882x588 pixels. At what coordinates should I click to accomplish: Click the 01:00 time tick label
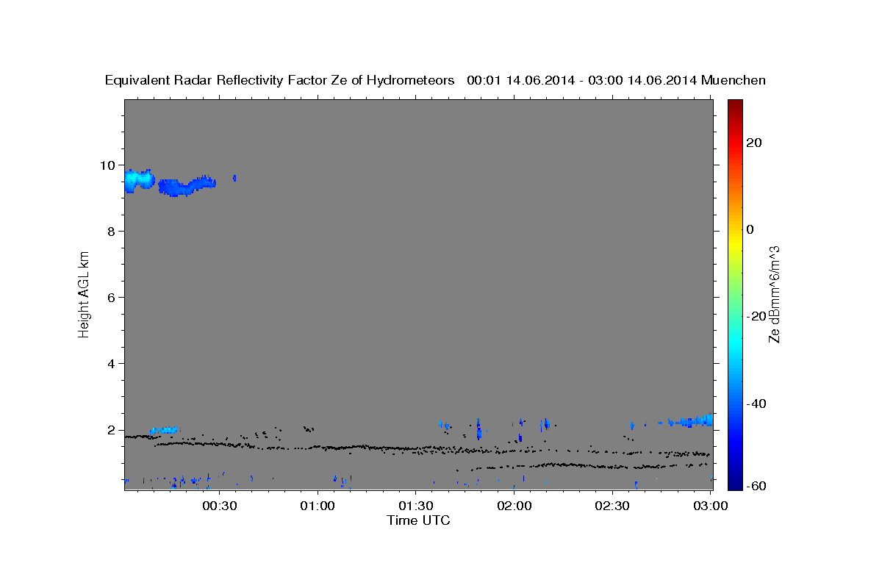318,506
